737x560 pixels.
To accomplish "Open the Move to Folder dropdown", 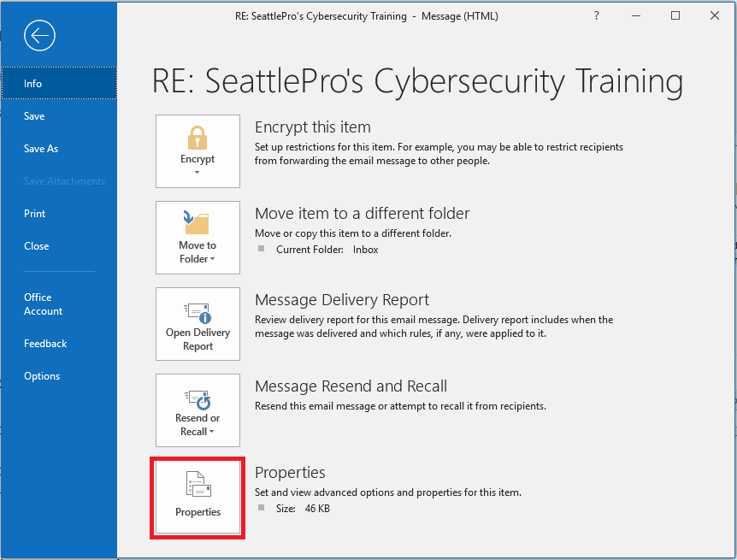I will 198,238.
